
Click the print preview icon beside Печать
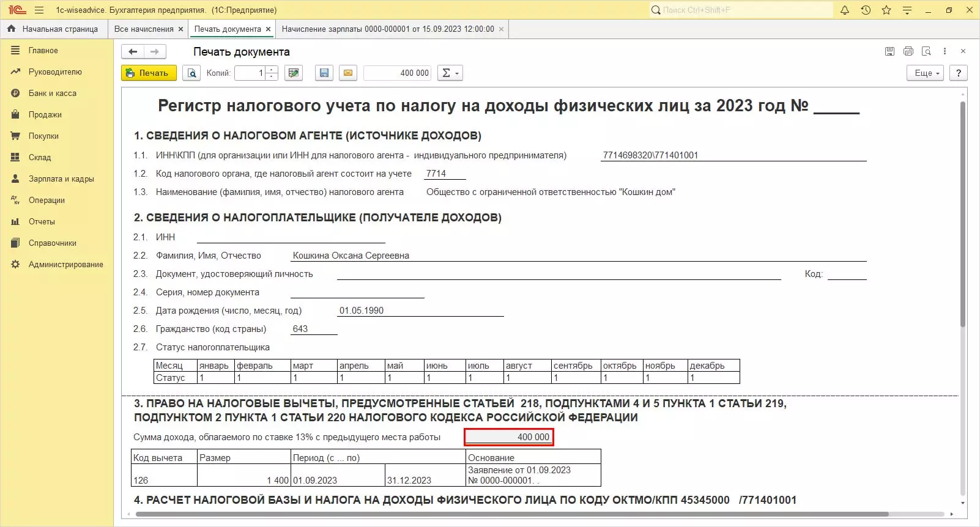192,73
